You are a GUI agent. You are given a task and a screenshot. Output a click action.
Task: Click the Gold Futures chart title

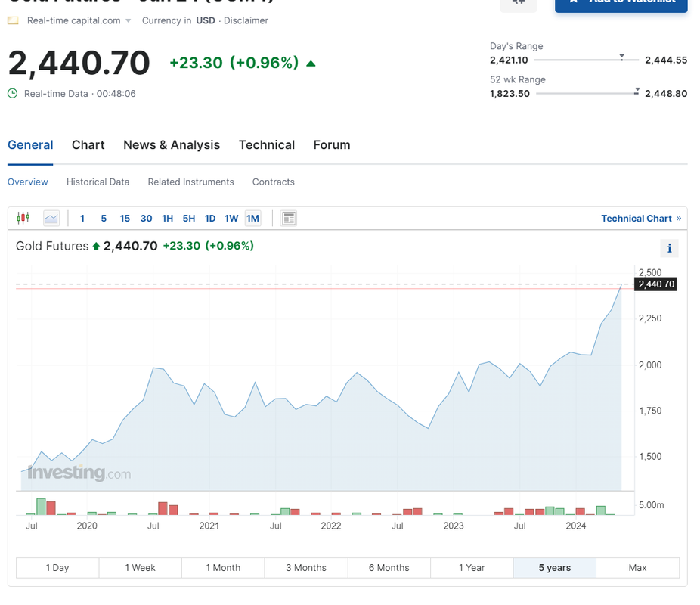[x=52, y=246]
